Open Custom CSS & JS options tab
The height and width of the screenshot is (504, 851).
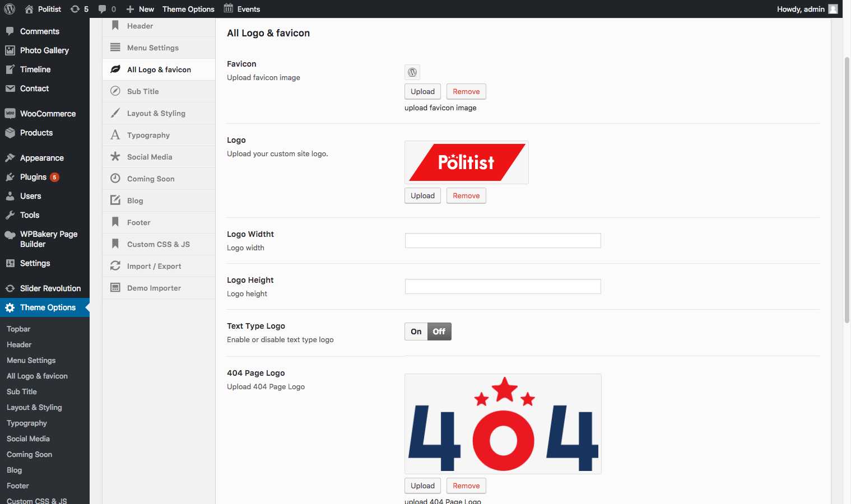(159, 244)
